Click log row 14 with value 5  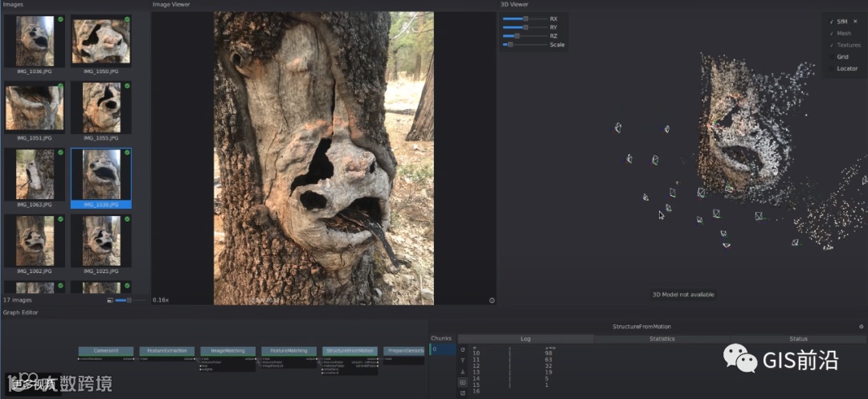pos(510,379)
